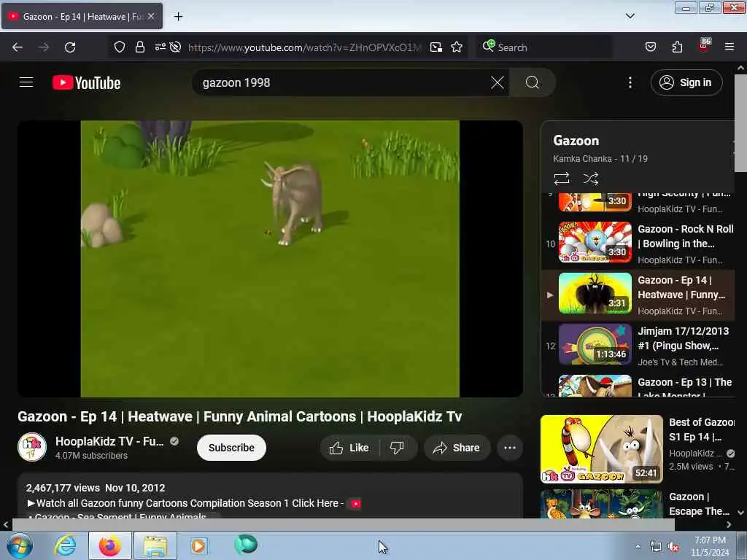The height and width of the screenshot is (560, 747).
Task: Select Gazoon Ep 14 Heatwave playlist entry
Action: pos(638,295)
